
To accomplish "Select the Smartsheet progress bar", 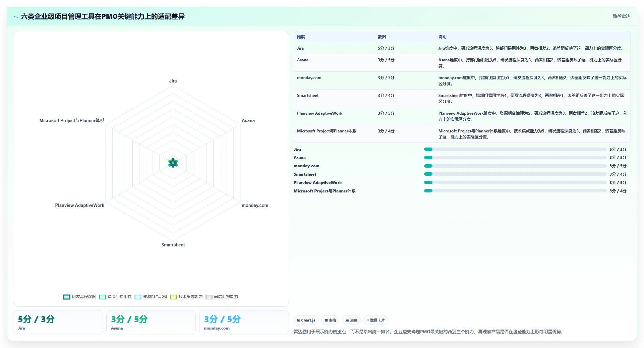I will coord(515,174).
